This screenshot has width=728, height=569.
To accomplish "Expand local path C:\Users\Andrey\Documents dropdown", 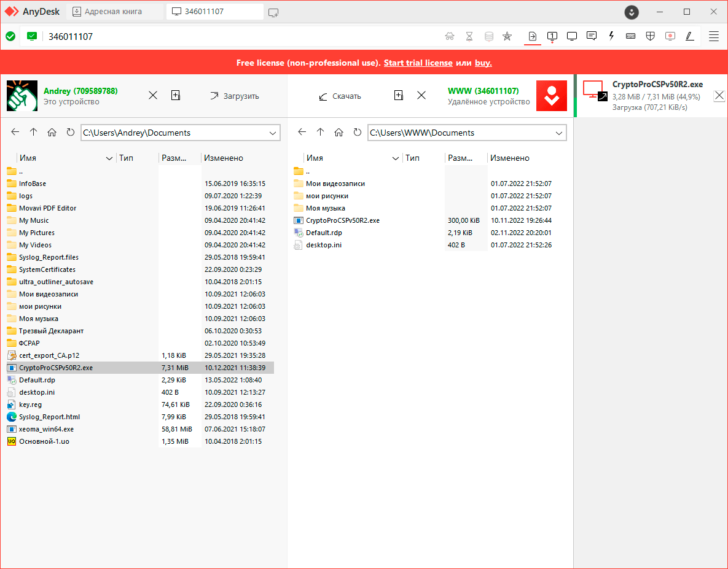I will pyautogui.click(x=273, y=133).
